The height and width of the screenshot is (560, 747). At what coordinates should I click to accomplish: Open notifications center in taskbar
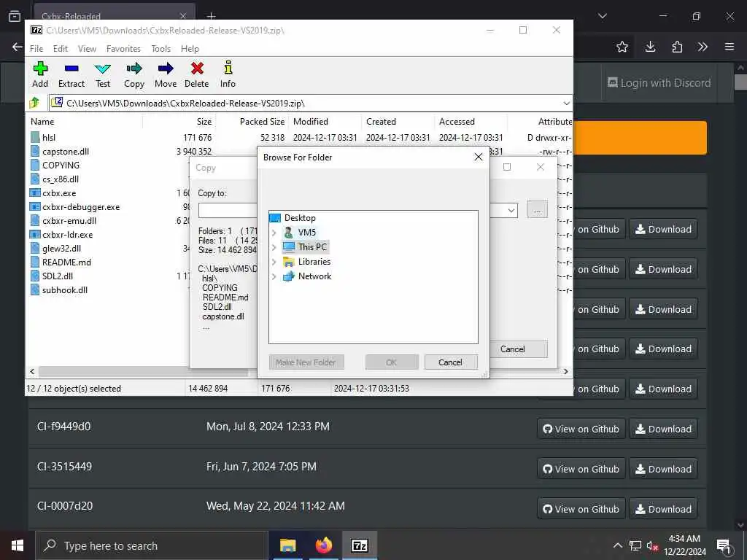(x=724, y=545)
